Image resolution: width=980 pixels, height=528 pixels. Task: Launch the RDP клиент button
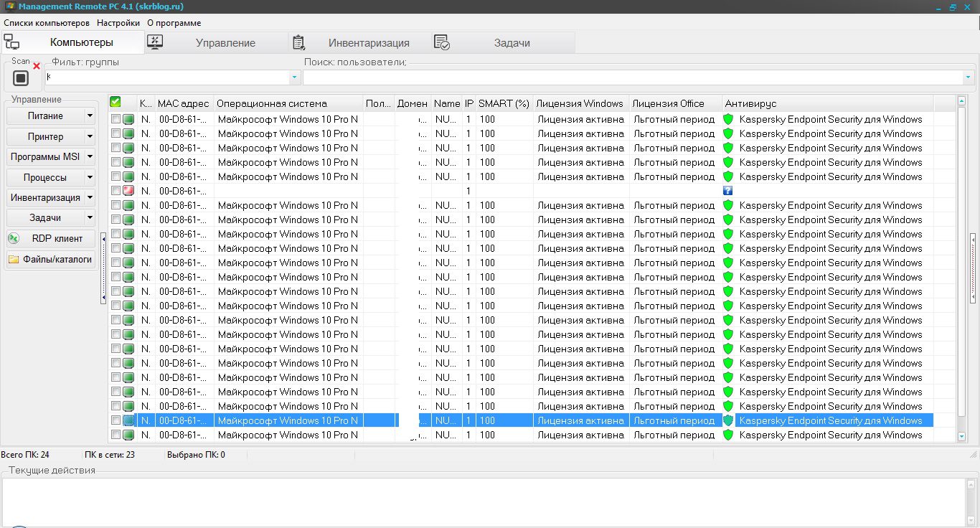51,238
